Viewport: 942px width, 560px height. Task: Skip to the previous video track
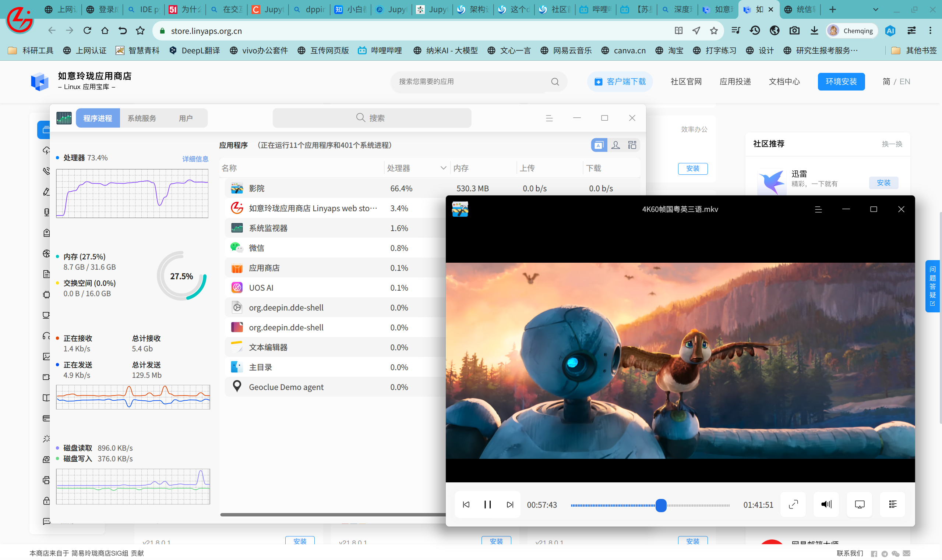[466, 504]
